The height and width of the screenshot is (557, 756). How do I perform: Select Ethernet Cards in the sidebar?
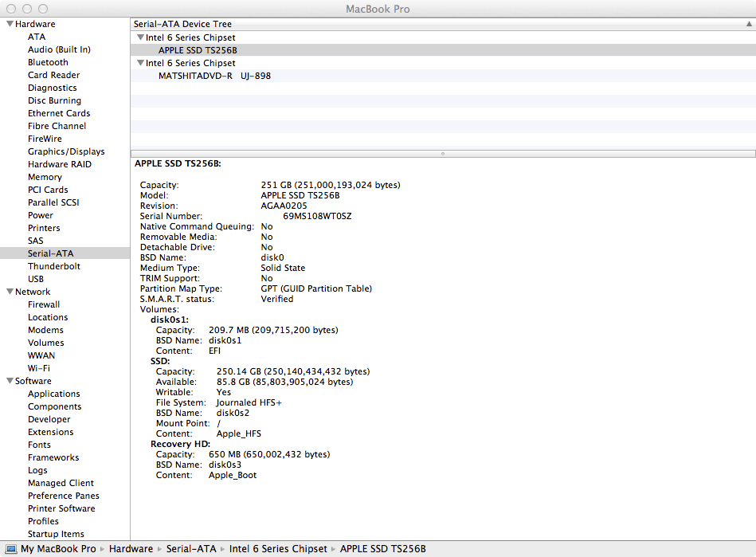point(59,113)
